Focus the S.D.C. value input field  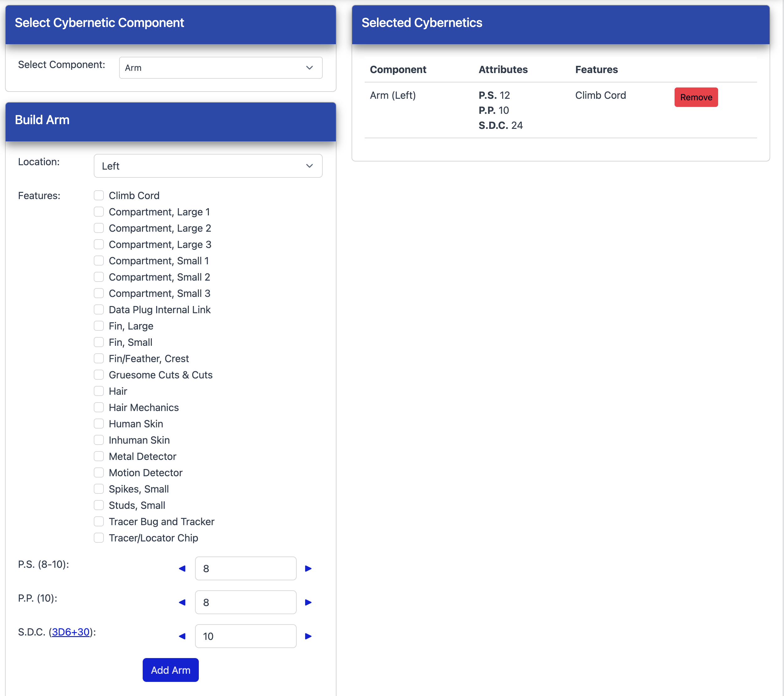tap(246, 636)
